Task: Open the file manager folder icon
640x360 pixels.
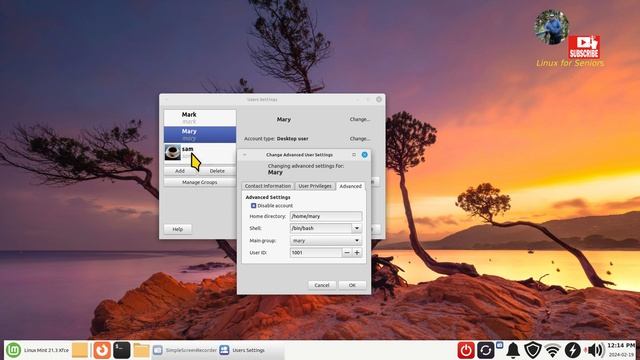Action: click(141, 350)
